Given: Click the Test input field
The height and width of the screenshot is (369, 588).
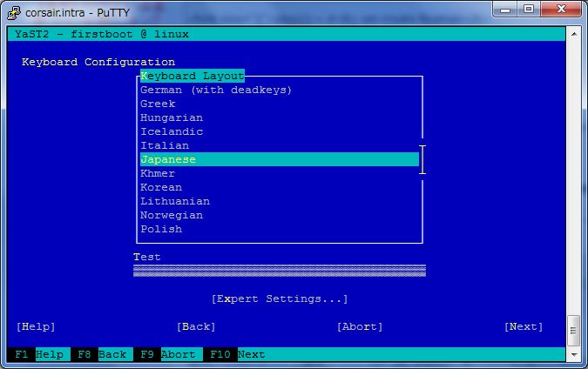Looking at the screenshot, I should pos(280,271).
